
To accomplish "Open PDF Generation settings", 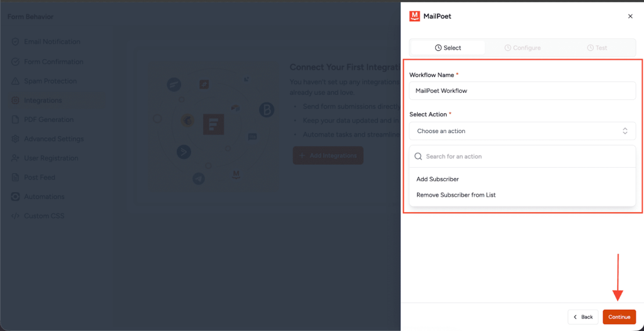I will click(48, 120).
